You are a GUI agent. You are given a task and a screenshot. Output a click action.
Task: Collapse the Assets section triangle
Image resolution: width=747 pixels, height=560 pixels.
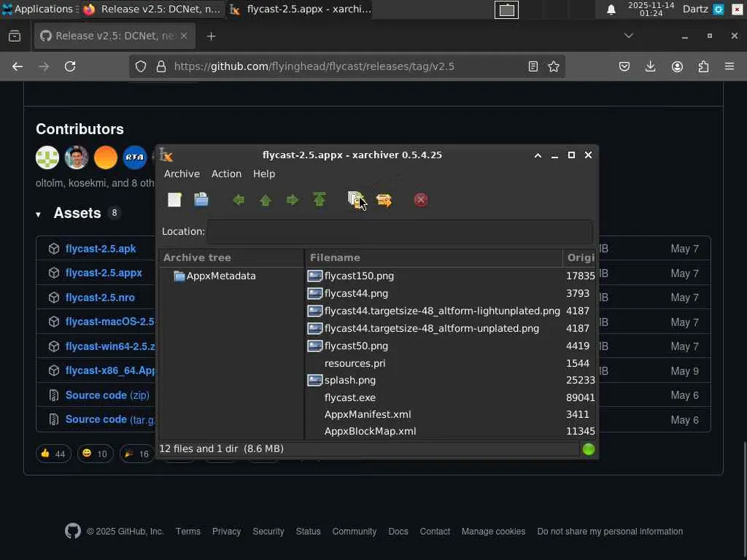[38, 214]
